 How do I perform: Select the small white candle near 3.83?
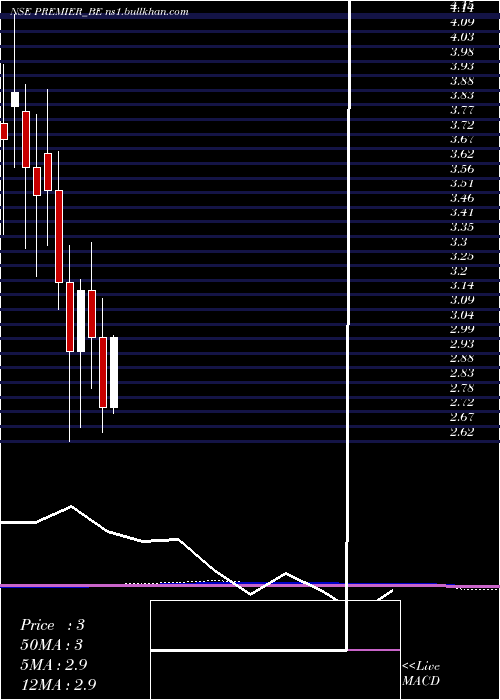pyautogui.click(x=15, y=99)
